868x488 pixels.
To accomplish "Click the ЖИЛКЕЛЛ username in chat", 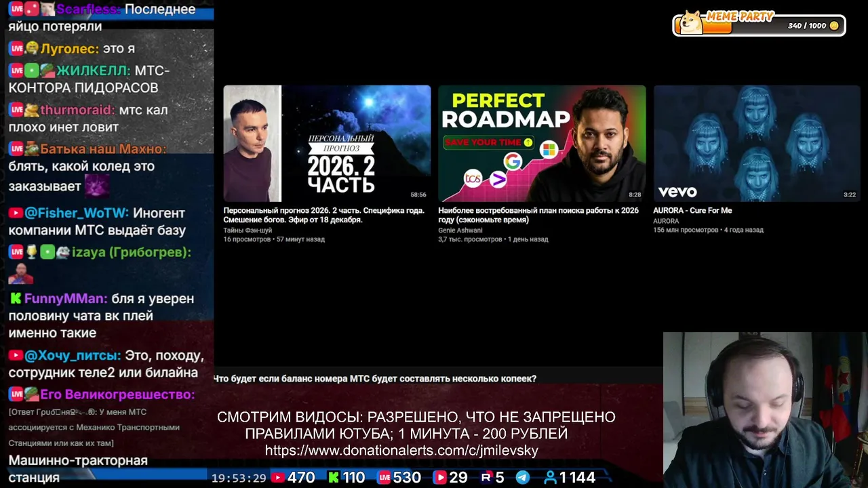I will pos(94,70).
